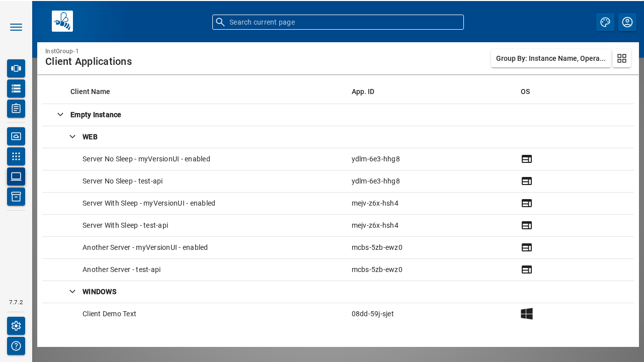Open the apps grid sidebar icon

pos(16,156)
